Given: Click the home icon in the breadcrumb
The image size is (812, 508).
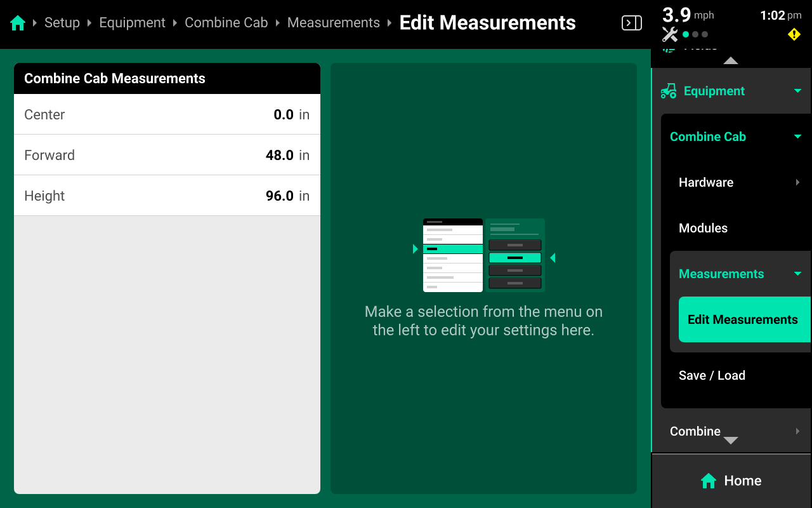Looking at the screenshot, I should [18, 23].
